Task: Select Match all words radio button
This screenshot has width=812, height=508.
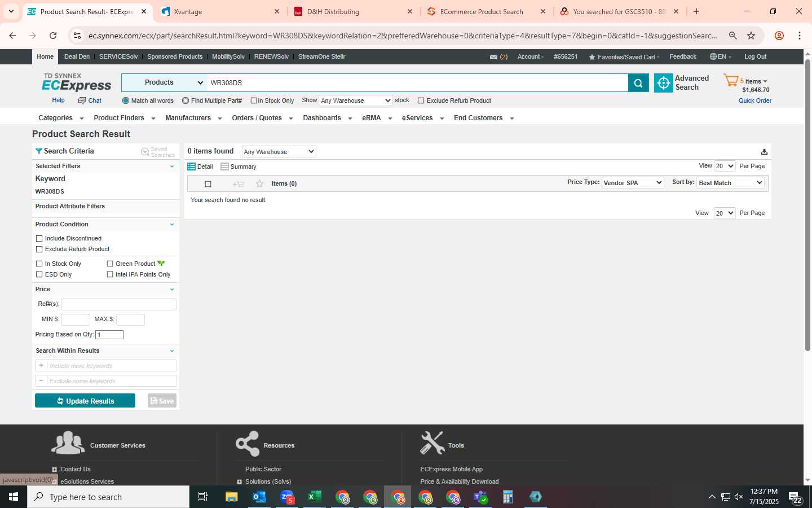Action: pos(126,100)
